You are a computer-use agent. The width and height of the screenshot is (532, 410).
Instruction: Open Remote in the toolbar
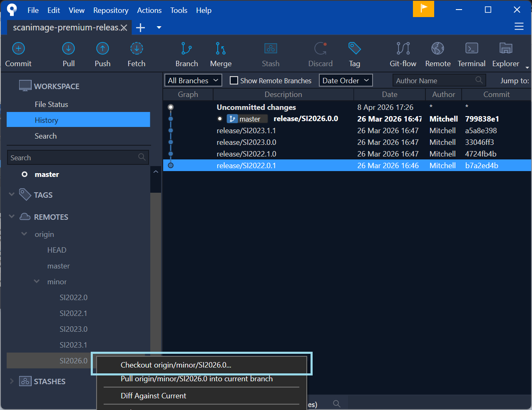(438, 55)
